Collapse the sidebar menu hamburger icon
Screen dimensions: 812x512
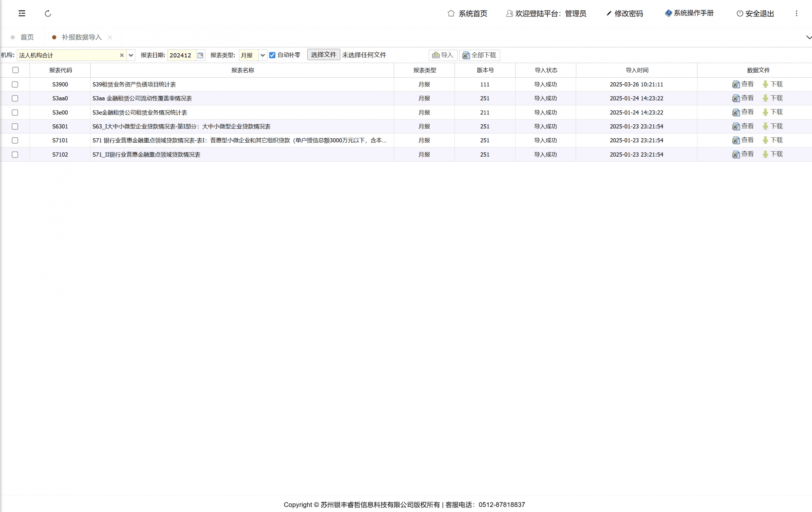coord(22,14)
